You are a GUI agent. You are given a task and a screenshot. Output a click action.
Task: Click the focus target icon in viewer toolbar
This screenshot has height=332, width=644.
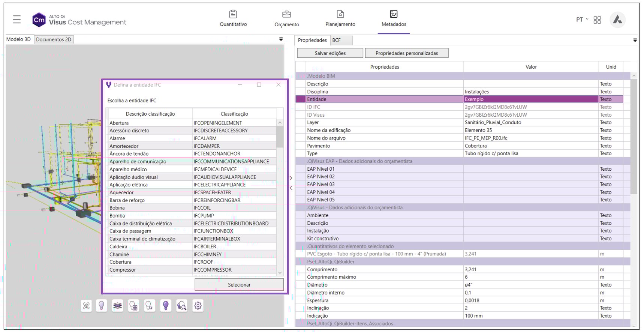(x=86, y=306)
